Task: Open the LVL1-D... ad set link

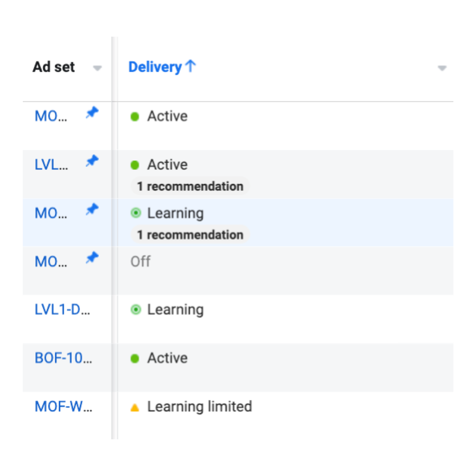Action: click(62, 310)
